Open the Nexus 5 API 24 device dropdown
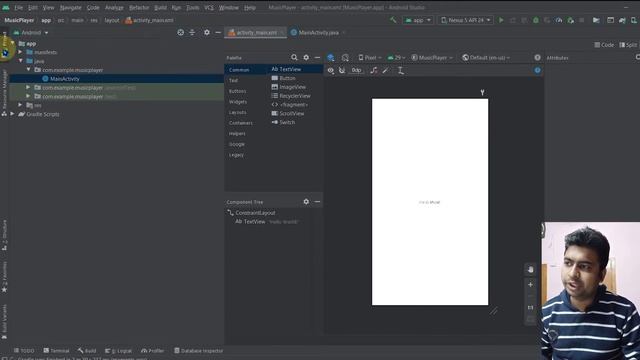 point(466,20)
